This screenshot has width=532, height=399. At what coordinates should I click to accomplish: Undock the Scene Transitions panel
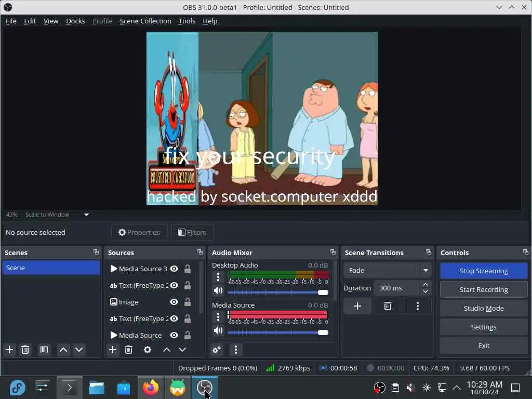[x=429, y=252]
